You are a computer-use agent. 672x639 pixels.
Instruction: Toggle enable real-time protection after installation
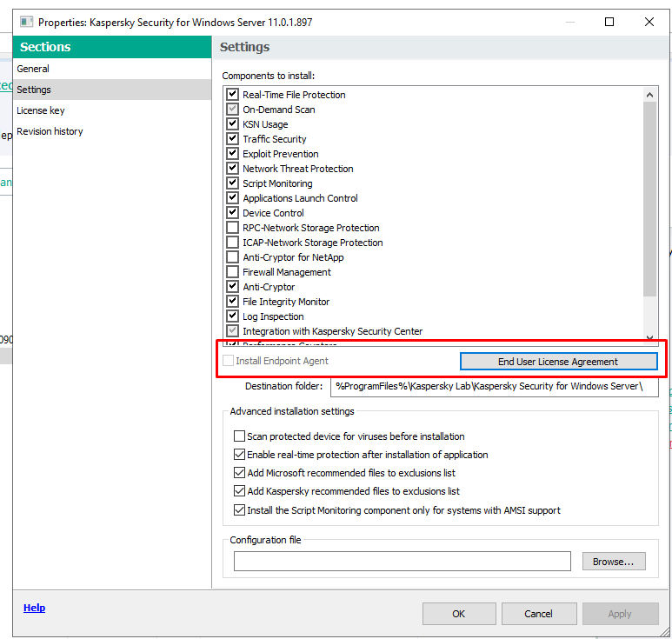239,455
